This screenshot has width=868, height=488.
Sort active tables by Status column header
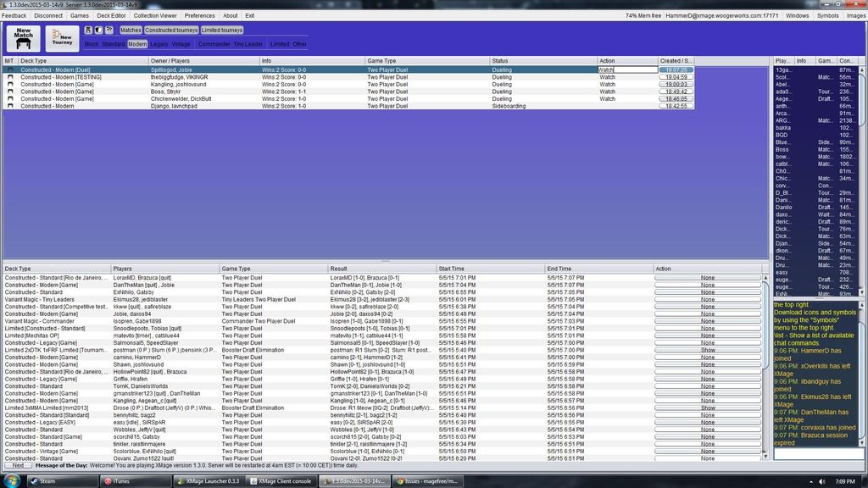pyautogui.click(x=500, y=61)
